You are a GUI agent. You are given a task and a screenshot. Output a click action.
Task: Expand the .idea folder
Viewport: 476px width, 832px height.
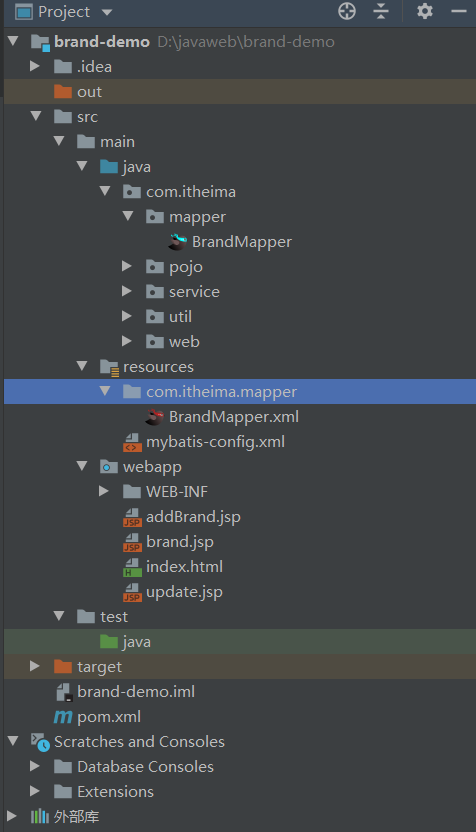pyautogui.click(x=35, y=66)
